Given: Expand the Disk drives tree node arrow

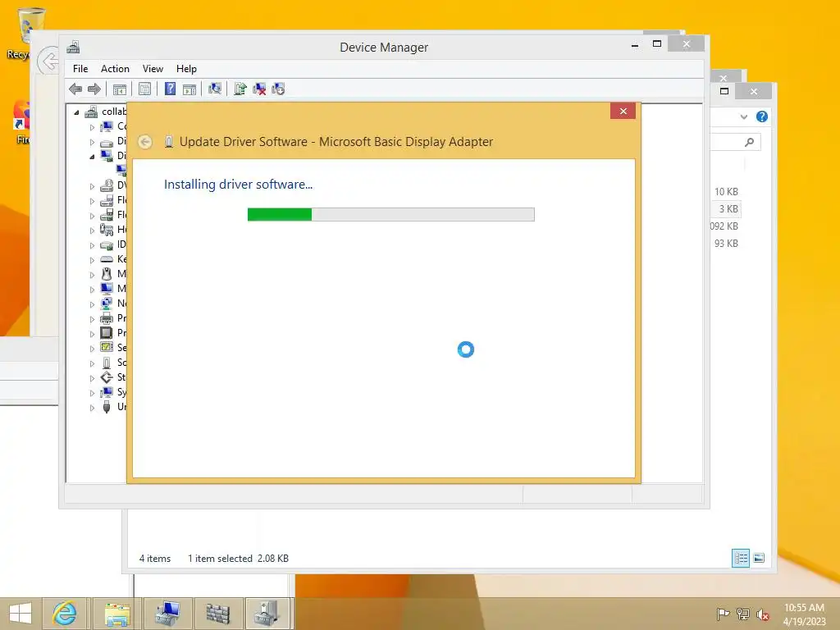Looking at the screenshot, I should (x=92, y=142).
